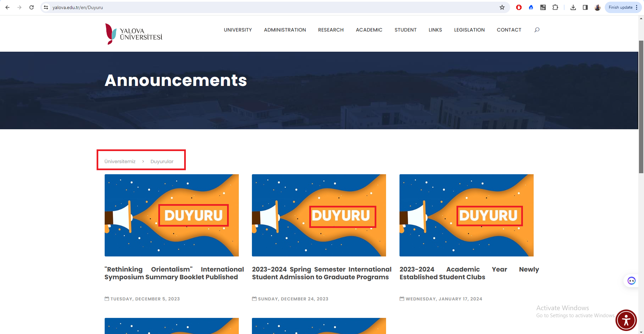Open the accessibility options round button
Image resolution: width=644 pixels, height=334 pixels.
626,320
